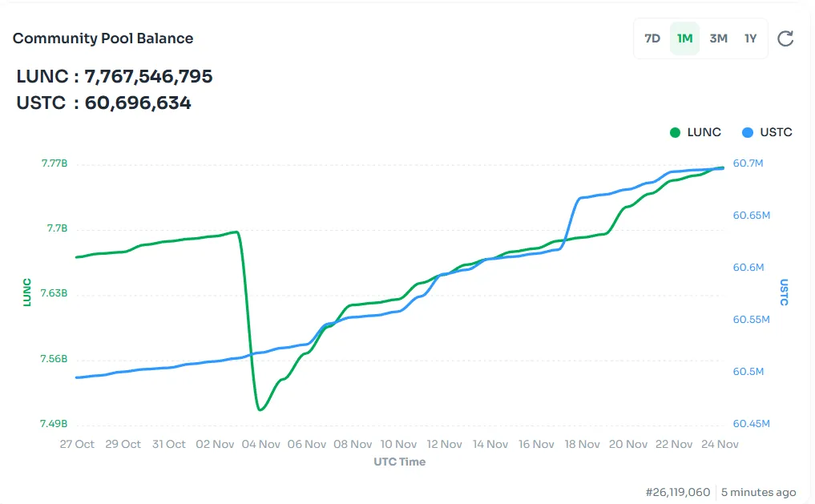The height and width of the screenshot is (504, 815).
Task: Switch to the 3M time range
Action: 718,38
